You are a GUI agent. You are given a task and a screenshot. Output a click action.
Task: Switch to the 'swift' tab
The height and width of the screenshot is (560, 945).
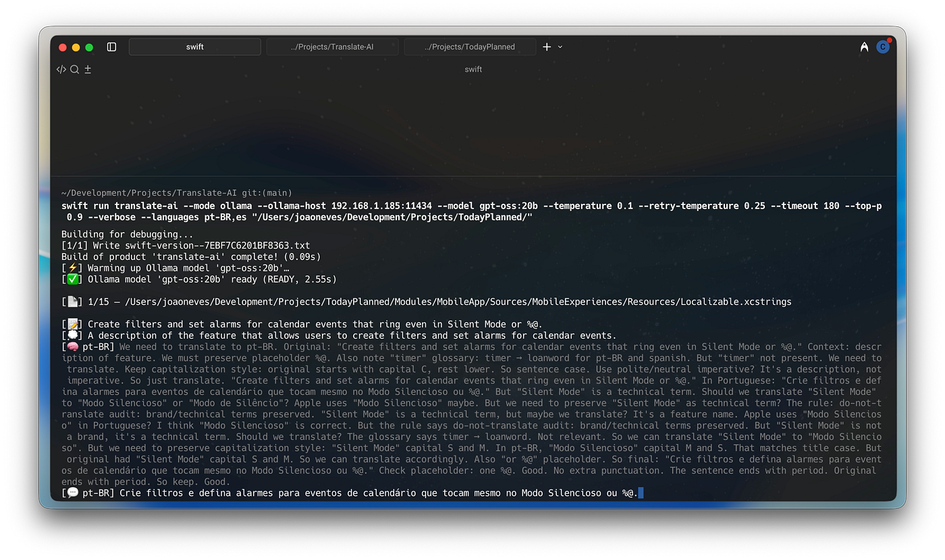pos(195,47)
